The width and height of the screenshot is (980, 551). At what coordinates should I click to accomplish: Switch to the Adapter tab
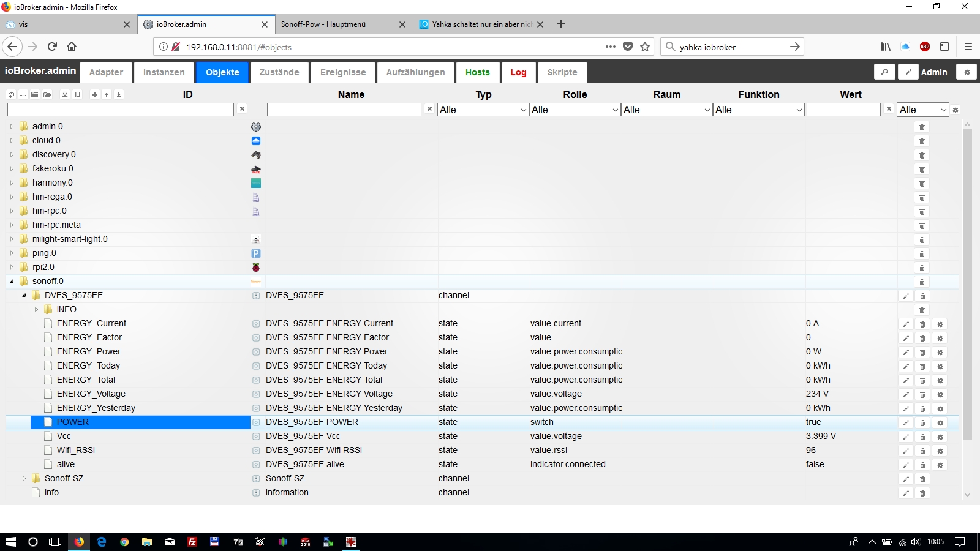pos(106,72)
